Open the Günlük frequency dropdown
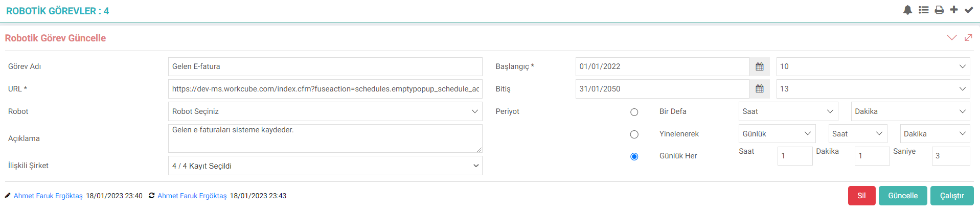980x211 pixels. [777, 134]
